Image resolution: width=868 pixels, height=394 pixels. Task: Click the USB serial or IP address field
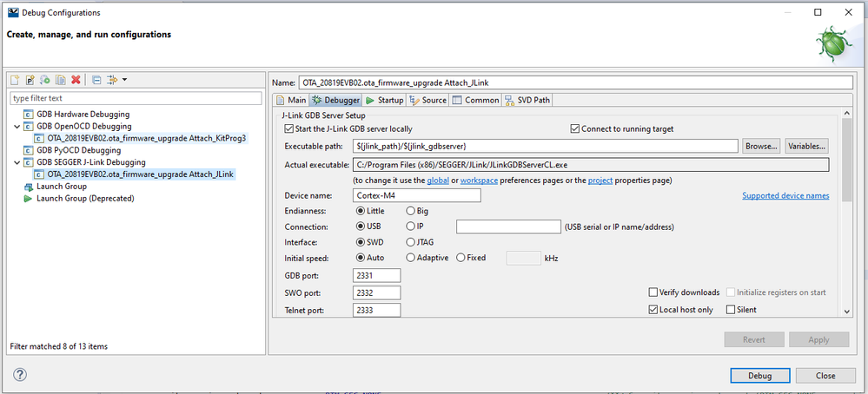tap(509, 227)
